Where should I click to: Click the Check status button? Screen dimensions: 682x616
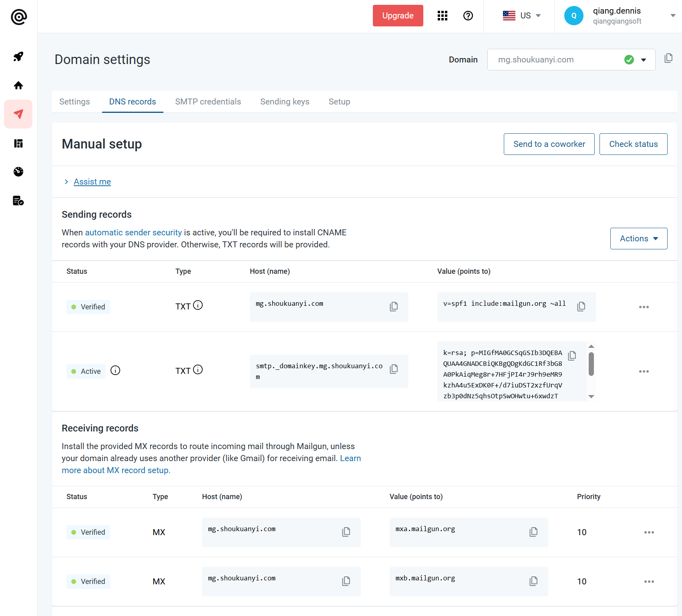(x=633, y=144)
